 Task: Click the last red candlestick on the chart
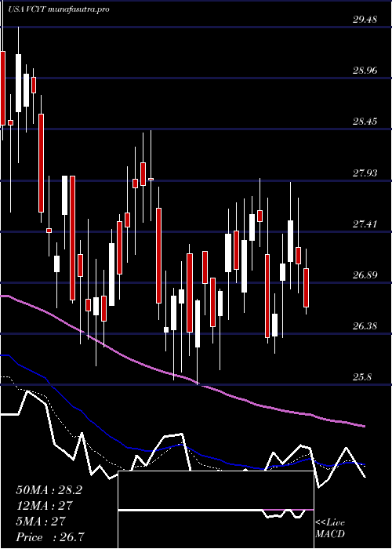(307, 288)
